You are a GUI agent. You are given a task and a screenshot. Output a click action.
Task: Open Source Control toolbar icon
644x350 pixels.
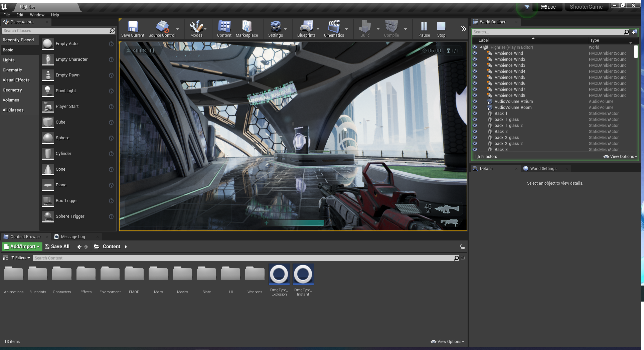click(162, 26)
